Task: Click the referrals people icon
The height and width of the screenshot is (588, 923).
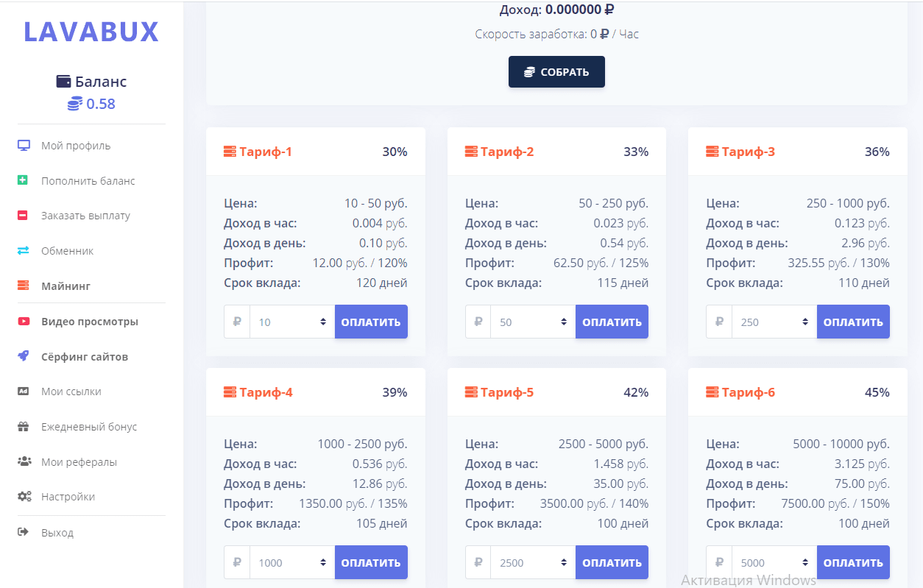Action: [24, 462]
